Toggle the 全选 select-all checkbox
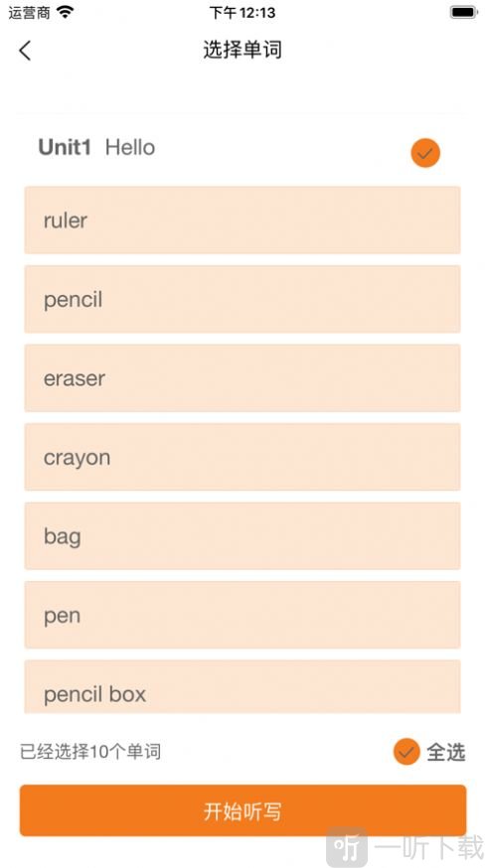This screenshot has width=485, height=868. pos(406,752)
